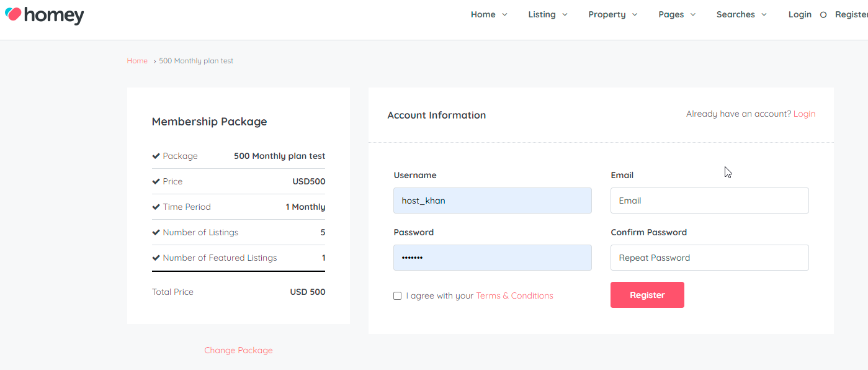
Task: Select the Repeat Password field
Action: [710, 258]
